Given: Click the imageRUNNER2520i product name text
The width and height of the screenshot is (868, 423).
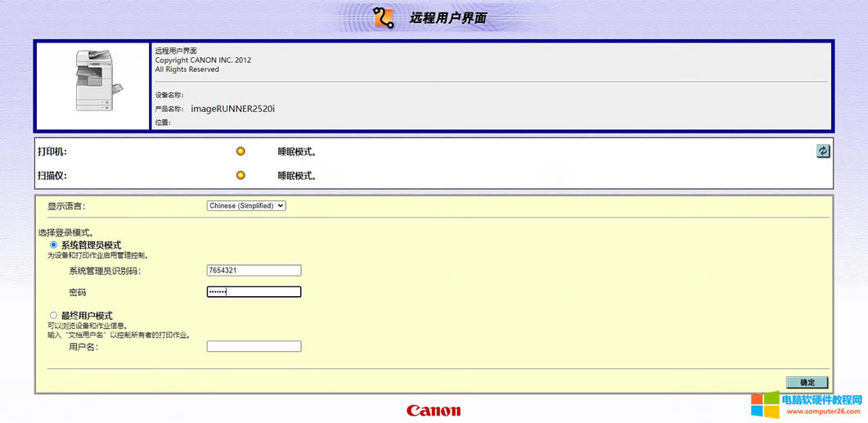Looking at the screenshot, I should pos(233,109).
